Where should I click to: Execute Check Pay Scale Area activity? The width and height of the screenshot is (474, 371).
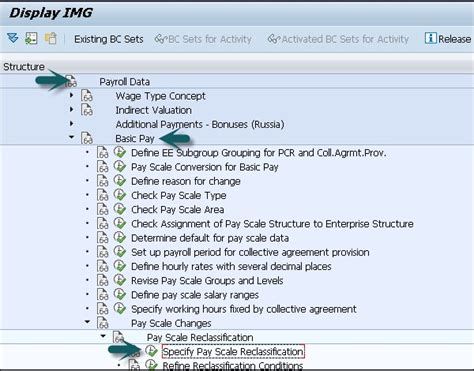pos(120,209)
